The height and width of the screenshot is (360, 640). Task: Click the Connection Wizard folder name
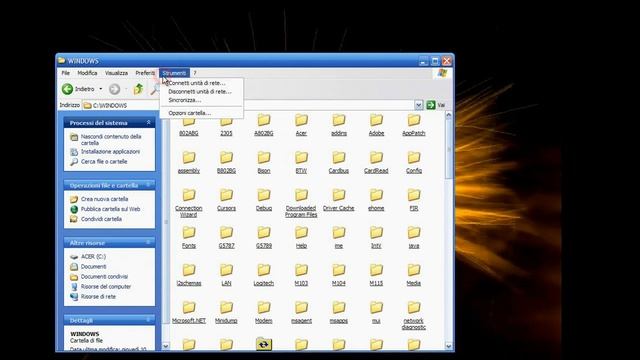pos(189,211)
